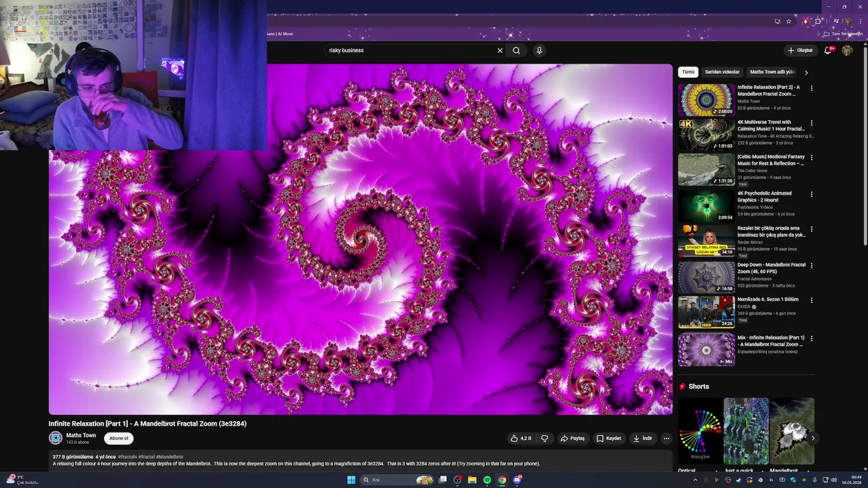868x488 pixels.
Task: Click the İndir download button
Action: [x=642, y=439]
